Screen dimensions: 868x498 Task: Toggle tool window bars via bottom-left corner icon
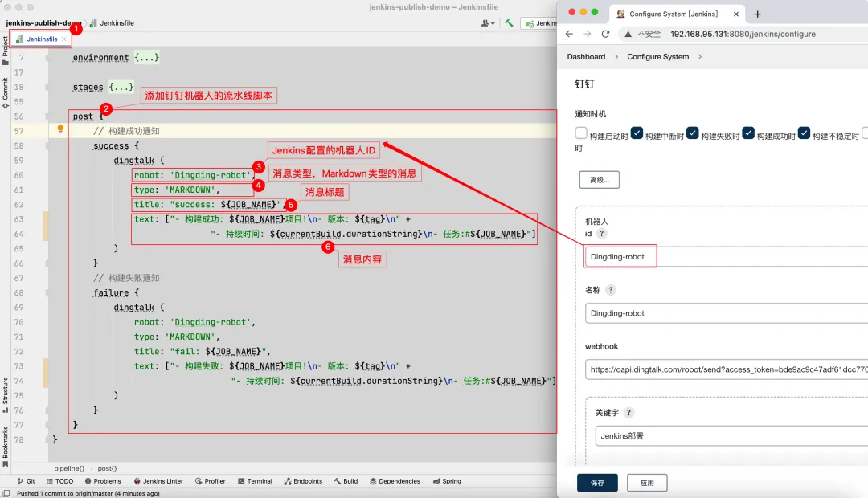[x=6, y=493]
